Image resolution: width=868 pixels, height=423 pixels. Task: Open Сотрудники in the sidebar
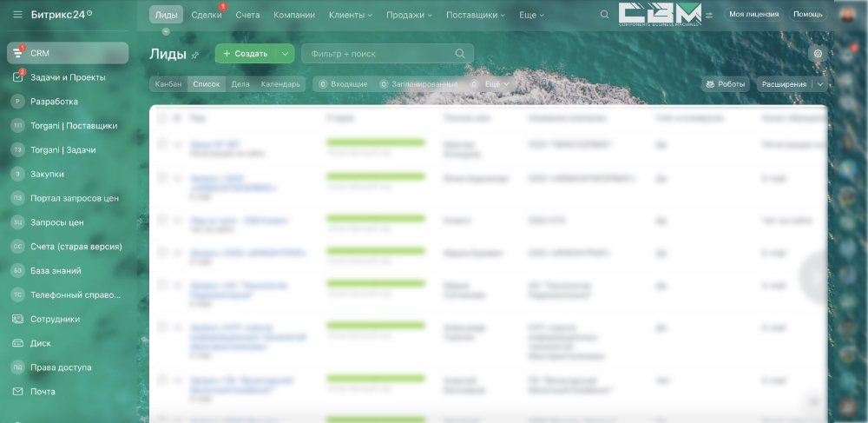tap(55, 319)
